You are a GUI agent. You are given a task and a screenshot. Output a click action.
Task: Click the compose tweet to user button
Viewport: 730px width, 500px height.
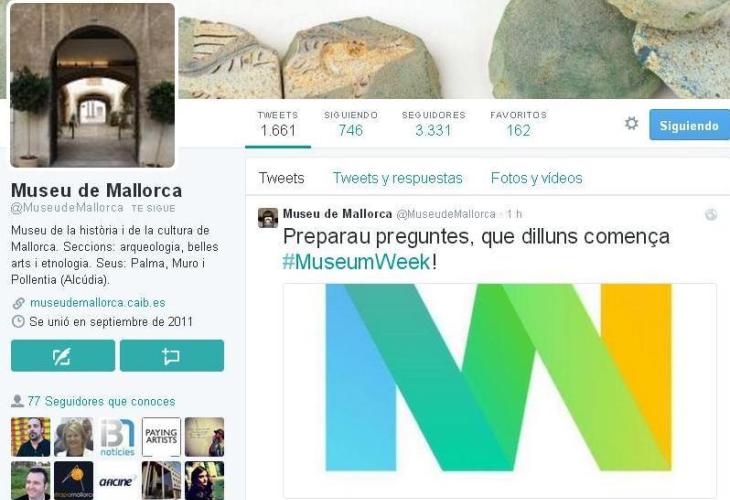pyautogui.click(x=63, y=356)
